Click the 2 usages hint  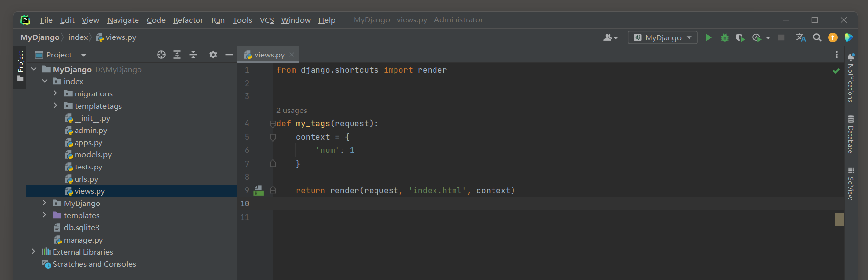click(292, 111)
